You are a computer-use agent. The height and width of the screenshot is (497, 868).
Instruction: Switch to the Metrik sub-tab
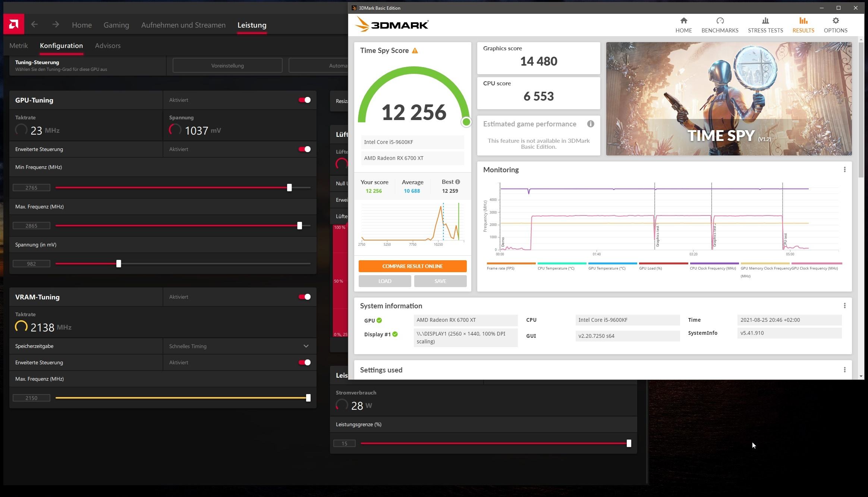(19, 45)
